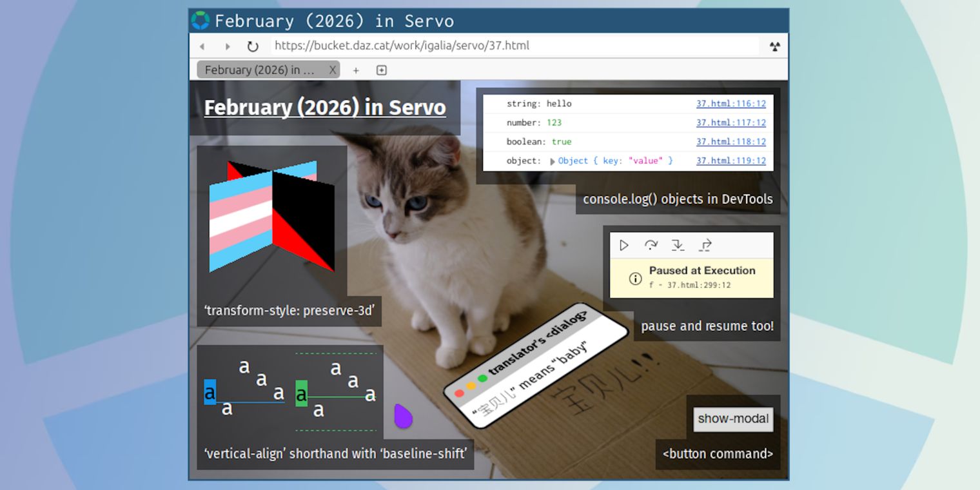The width and height of the screenshot is (980, 490).
Task: Expand the Object entry in the console output
Action: point(553,161)
